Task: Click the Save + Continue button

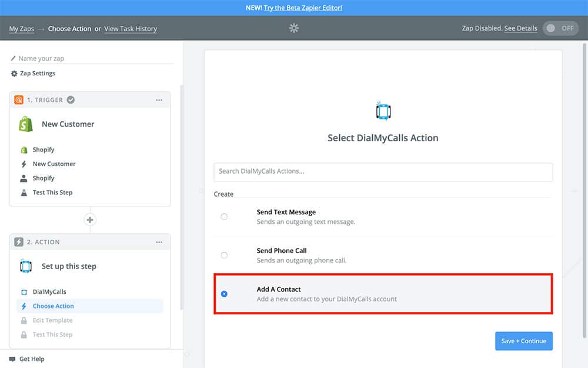Action: pyautogui.click(x=523, y=341)
